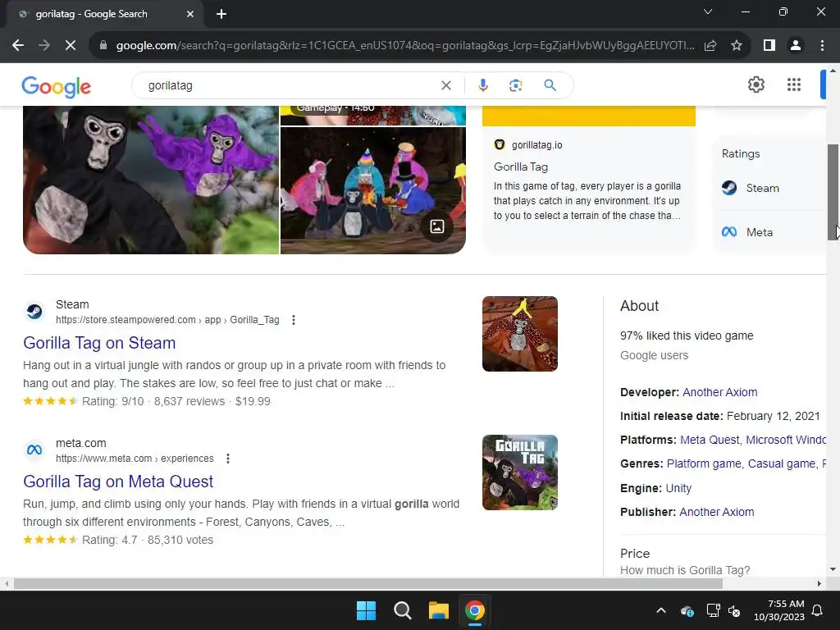Image resolution: width=840 pixels, height=630 pixels.
Task: Click the taskbar clock showing 7:55 AM
Action: [779, 610]
